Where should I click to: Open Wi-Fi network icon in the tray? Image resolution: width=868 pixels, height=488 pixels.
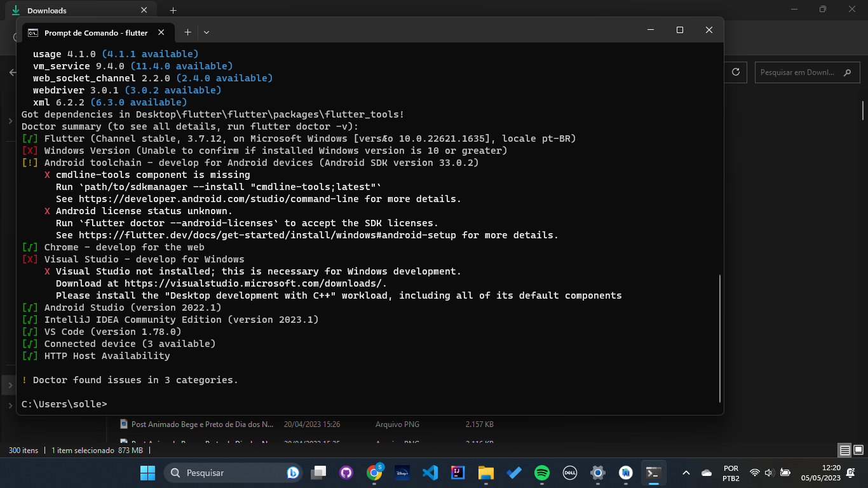coord(755,473)
